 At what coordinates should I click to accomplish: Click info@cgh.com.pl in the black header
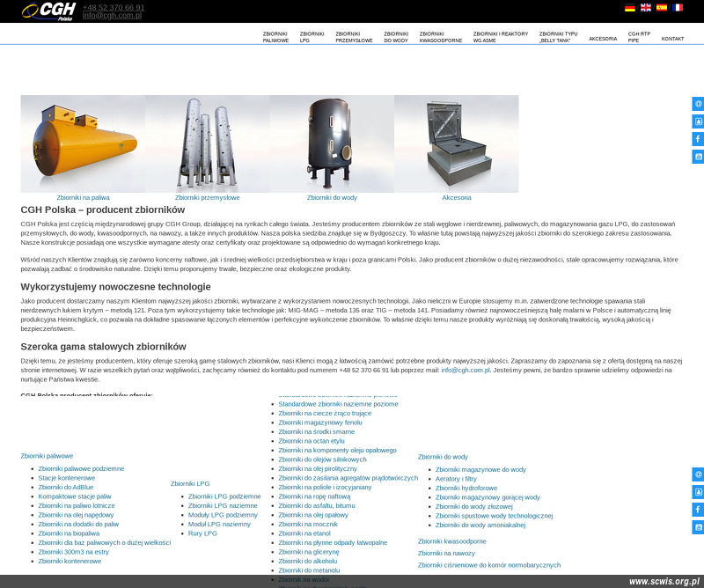112,15
